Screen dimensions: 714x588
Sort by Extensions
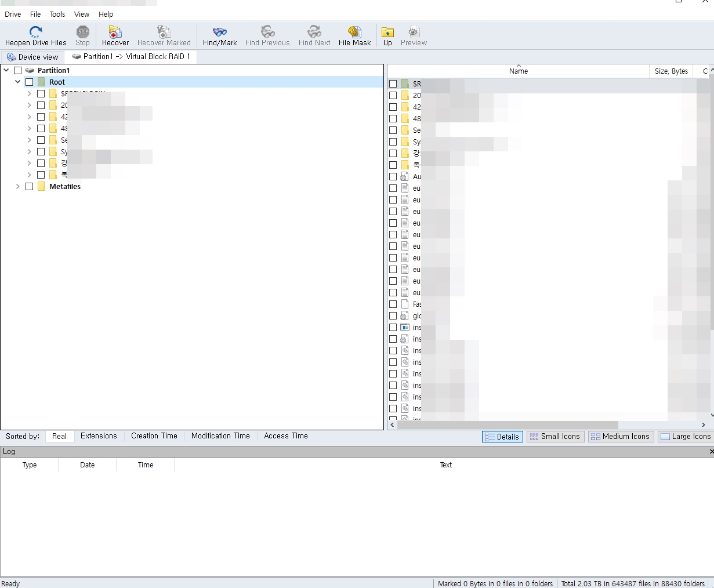(x=99, y=436)
